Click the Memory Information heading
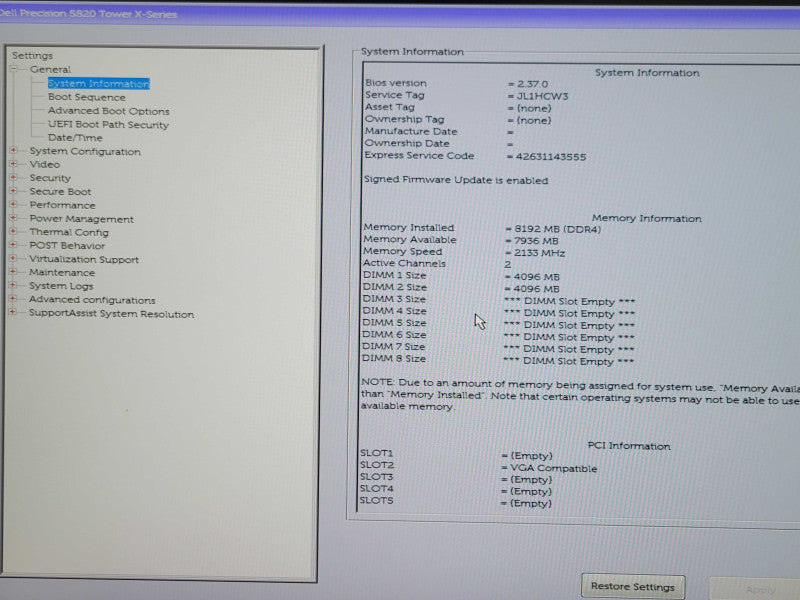 click(646, 218)
